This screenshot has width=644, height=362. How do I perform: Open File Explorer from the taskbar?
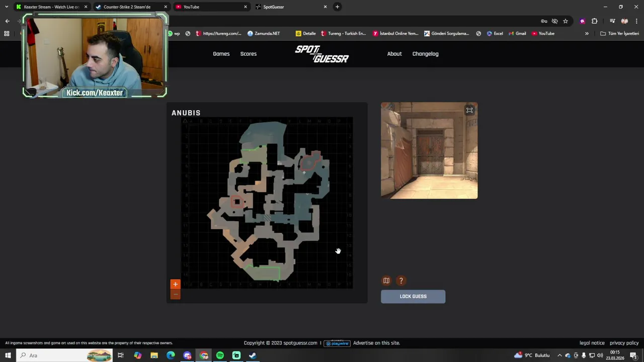pos(154,355)
